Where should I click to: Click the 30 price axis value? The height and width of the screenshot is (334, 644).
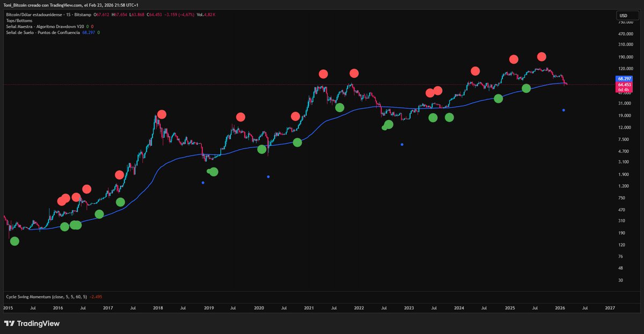pyautogui.click(x=620, y=280)
